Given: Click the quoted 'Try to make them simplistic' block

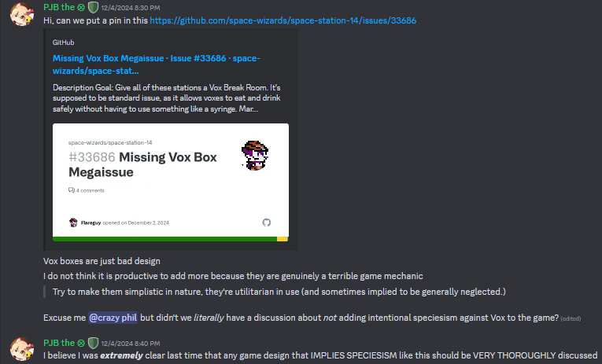Looking at the screenshot, I should pyautogui.click(x=279, y=292).
